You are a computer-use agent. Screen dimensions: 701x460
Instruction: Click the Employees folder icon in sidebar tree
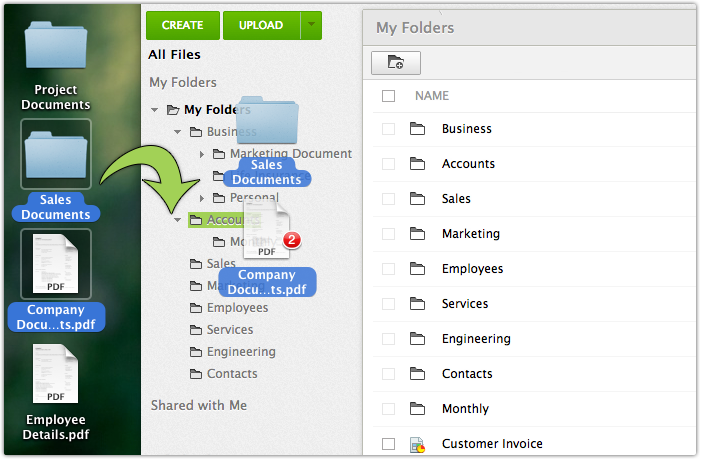pos(197,308)
